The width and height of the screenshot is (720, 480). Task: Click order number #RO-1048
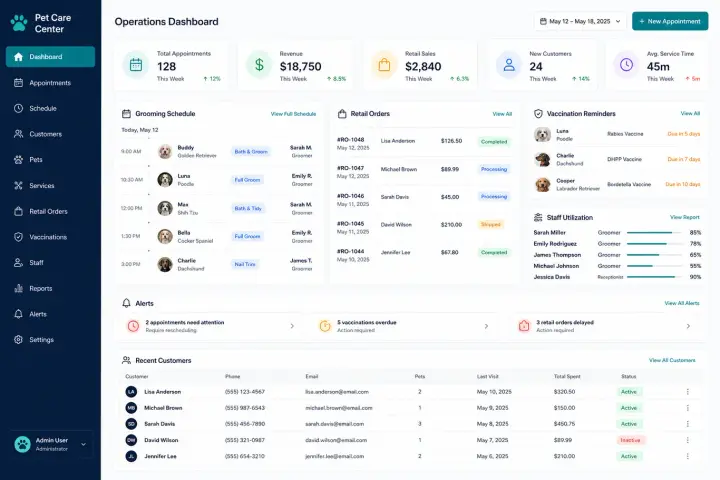tap(350, 140)
